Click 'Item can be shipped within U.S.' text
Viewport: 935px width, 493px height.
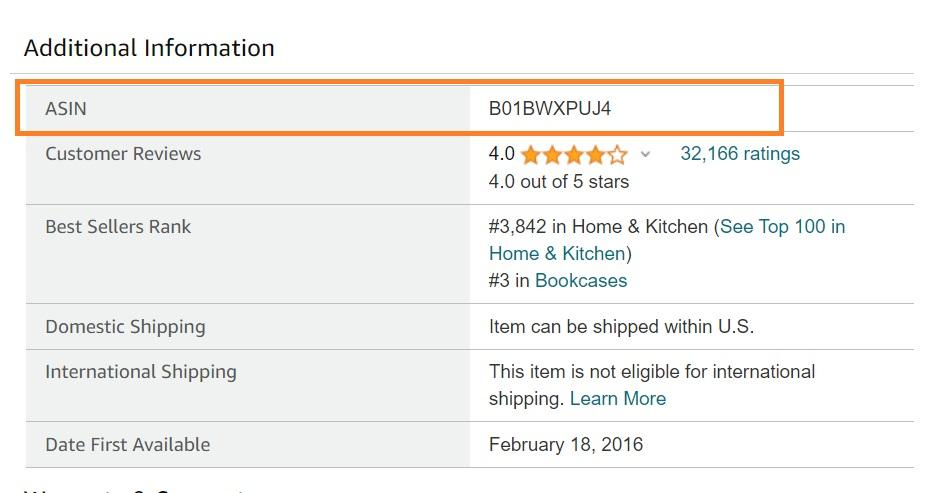(x=621, y=327)
